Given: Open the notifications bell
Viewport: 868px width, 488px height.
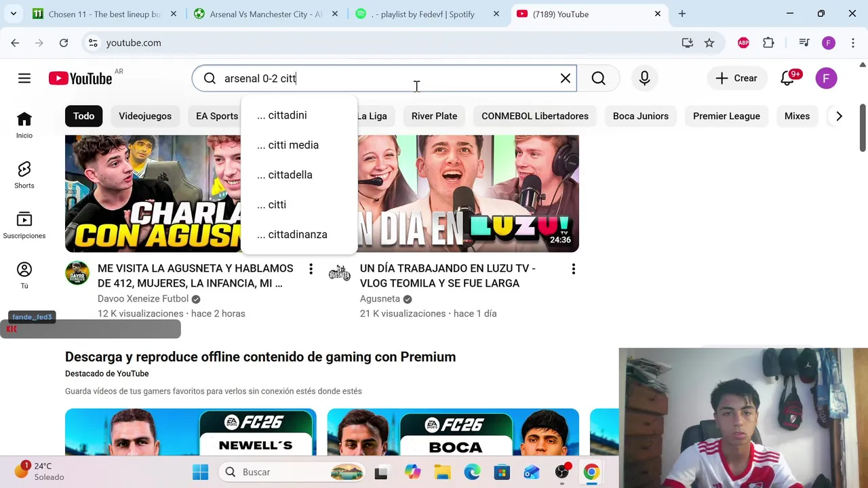Looking at the screenshot, I should 788,78.
